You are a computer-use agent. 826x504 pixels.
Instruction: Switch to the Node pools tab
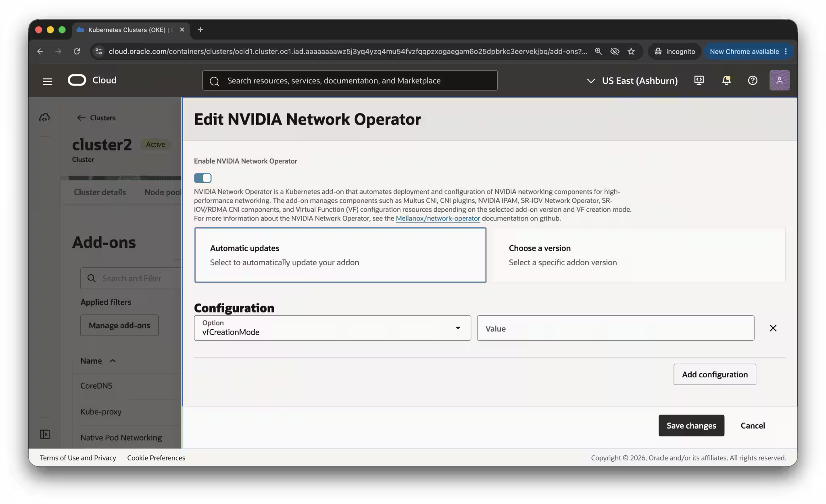(163, 192)
